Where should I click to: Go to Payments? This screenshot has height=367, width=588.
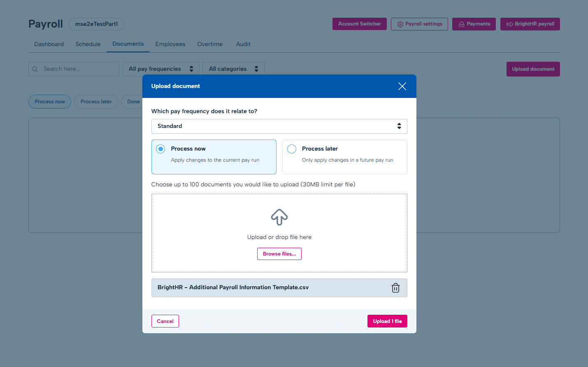pyautogui.click(x=474, y=24)
